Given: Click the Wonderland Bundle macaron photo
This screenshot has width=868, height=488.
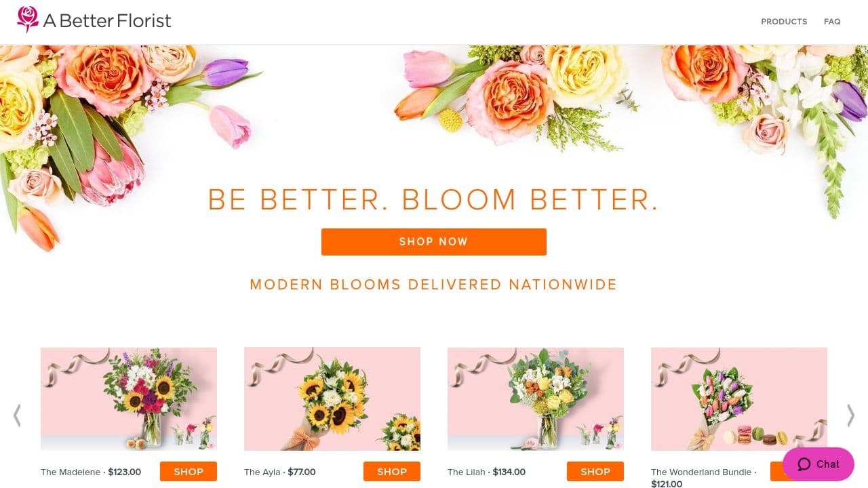Looking at the screenshot, I should pos(738,399).
